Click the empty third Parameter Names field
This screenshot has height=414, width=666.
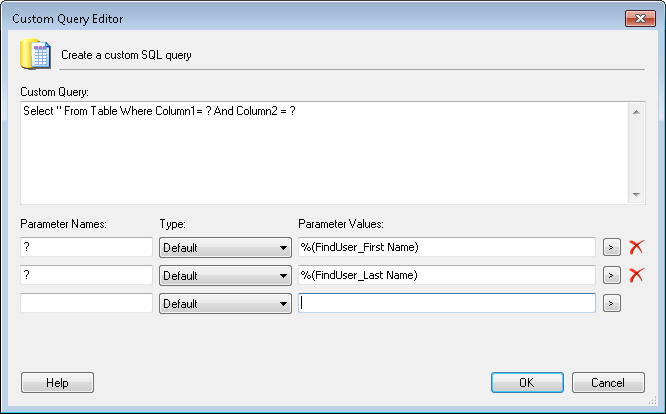click(86, 303)
